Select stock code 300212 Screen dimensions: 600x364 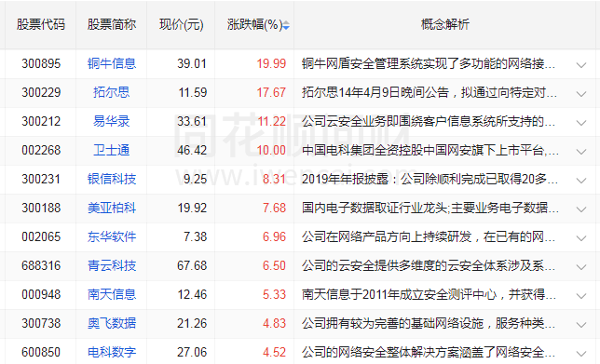tap(41, 121)
